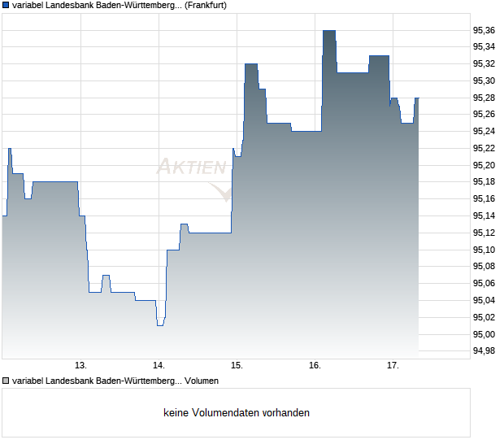
Task: Click the 'variabel Landesbank Baden-Württemberg... Volumen' label
Action: [x=115, y=381]
